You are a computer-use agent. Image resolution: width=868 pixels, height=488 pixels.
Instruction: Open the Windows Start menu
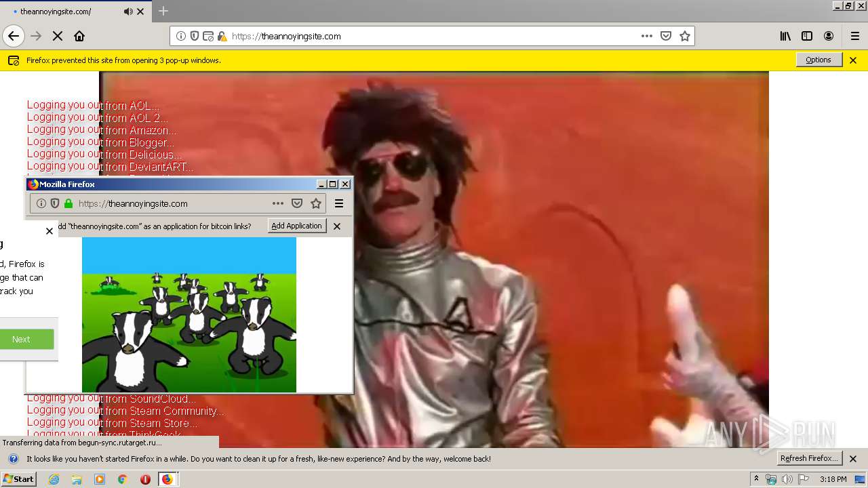pyautogui.click(x=19, y=479)
